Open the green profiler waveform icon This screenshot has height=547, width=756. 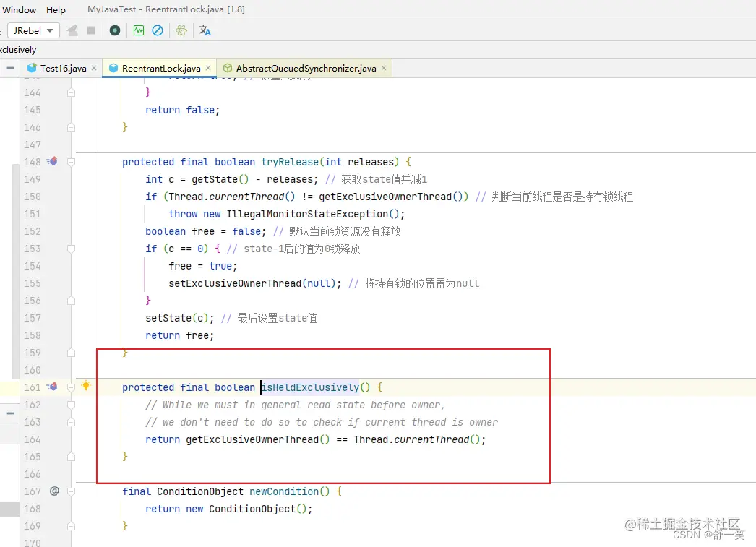tap(139, 30)
